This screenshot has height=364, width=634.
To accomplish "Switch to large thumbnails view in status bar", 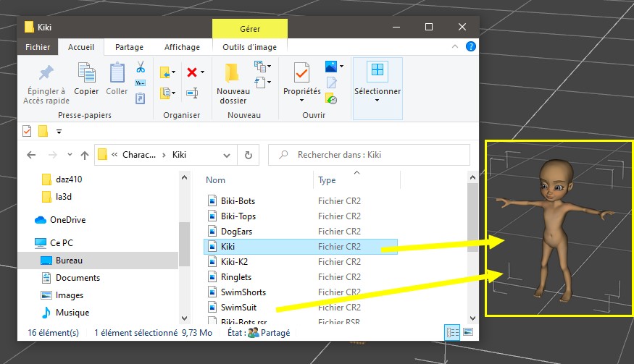I will click(468, 332).
